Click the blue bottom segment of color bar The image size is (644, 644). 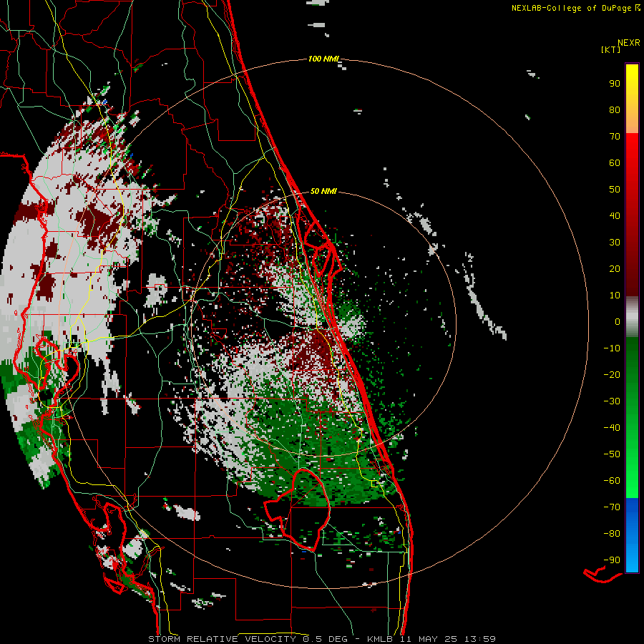pyautogui.click(x=632, y=535)
